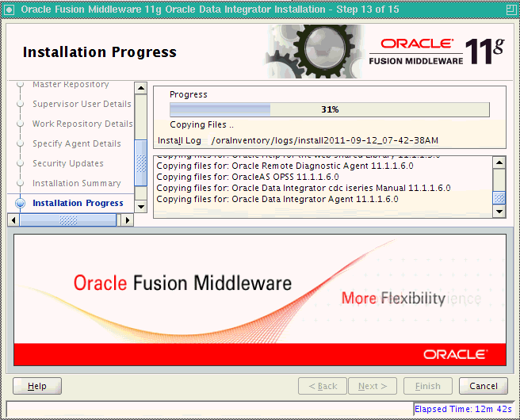520x420 pixels.
Task: Select Supervisor User Details step
Action: 82,104
